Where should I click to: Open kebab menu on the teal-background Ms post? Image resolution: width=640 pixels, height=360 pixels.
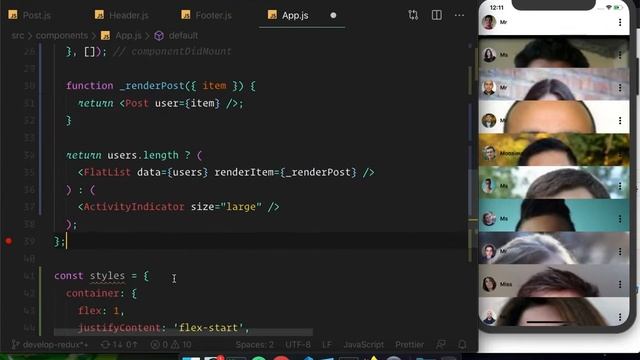(x=620, y=219)
